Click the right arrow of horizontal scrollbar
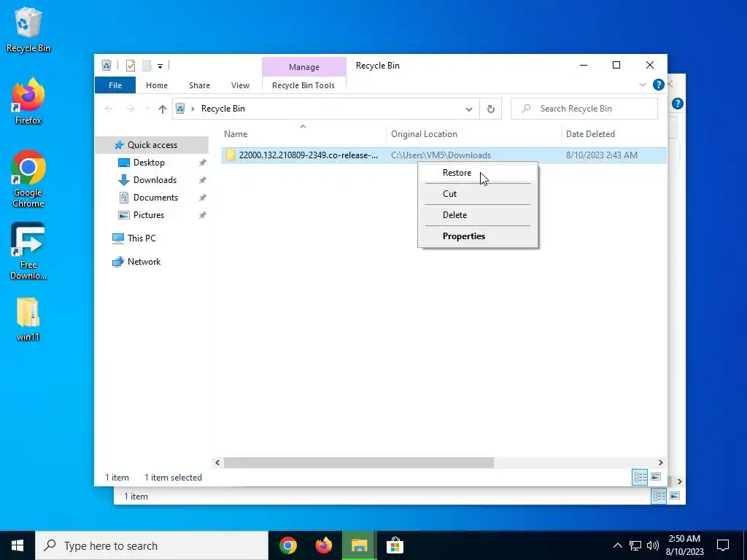 [660, 462]
